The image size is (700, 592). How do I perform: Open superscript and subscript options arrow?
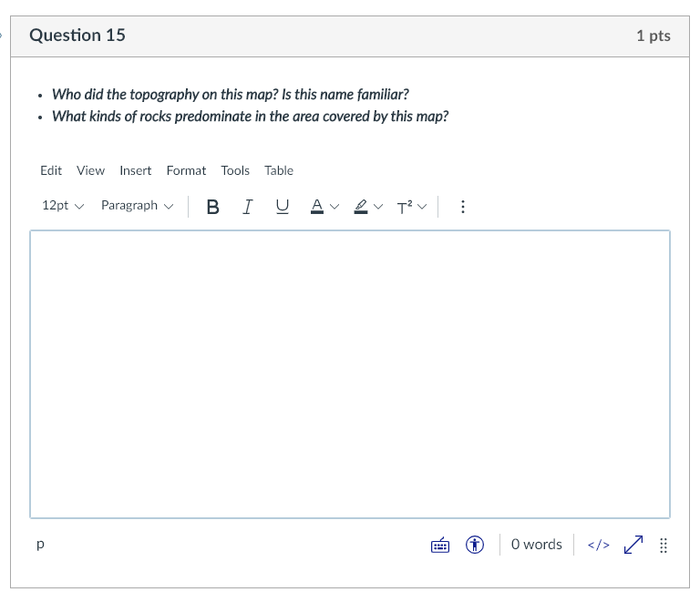click(422, 207)
